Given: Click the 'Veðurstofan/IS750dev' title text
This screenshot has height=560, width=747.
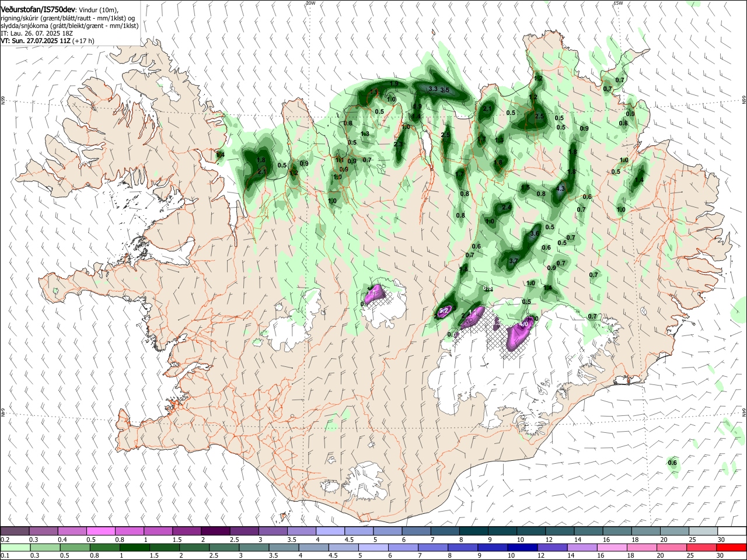Looking at the screenshot, I should pyautogui.click(x=38, y=9).
